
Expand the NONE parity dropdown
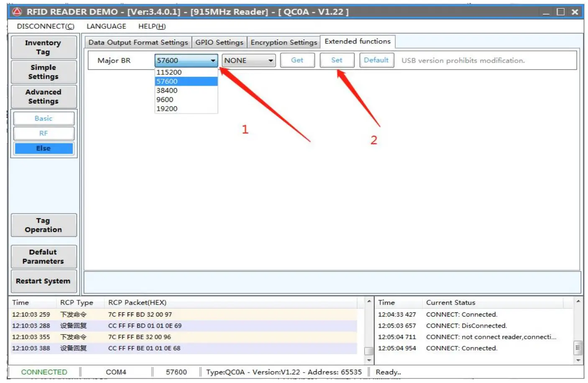click(x=271, y=61)
